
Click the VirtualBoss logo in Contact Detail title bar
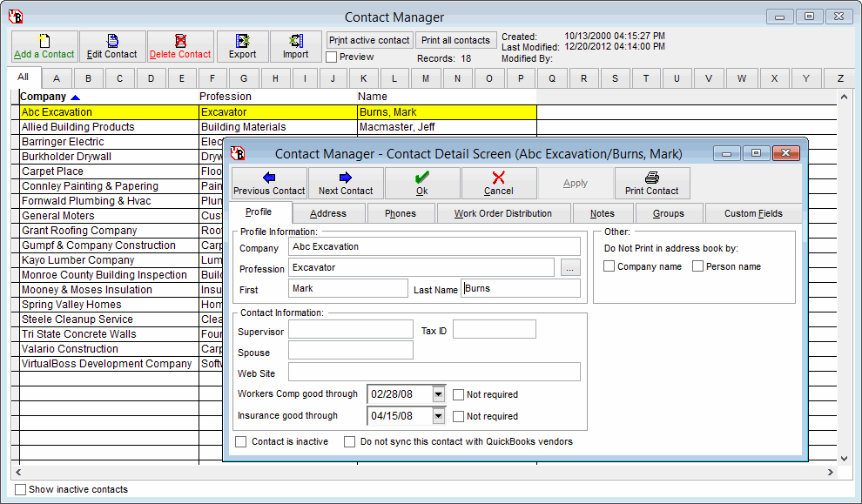pyautogui.click(x=238, y=153)
